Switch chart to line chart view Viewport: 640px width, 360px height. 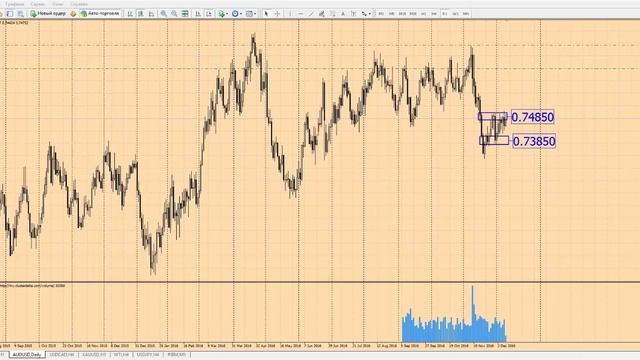pyautogui.click(x=151, y=14)
